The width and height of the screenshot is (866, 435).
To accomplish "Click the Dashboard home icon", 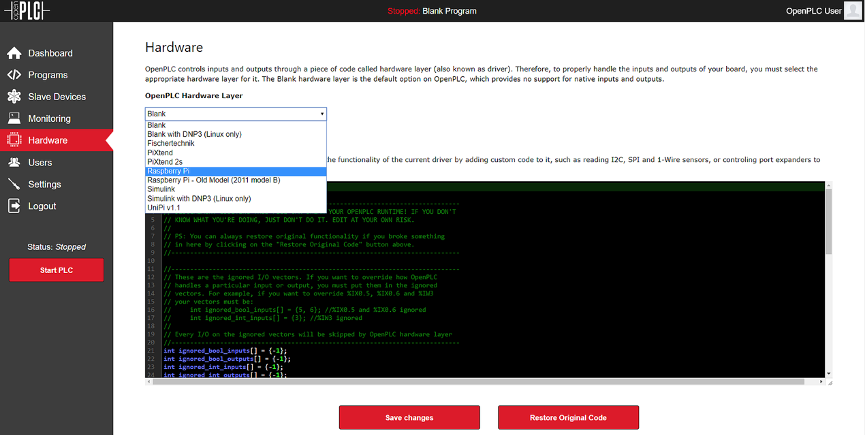I will coord(14,53).
